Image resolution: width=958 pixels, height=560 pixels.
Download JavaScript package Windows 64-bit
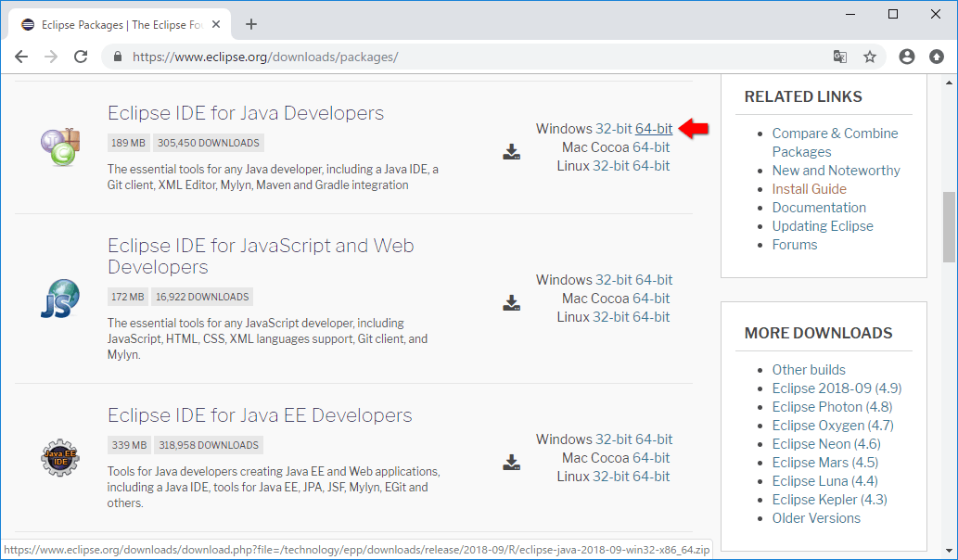pos(654,280)
